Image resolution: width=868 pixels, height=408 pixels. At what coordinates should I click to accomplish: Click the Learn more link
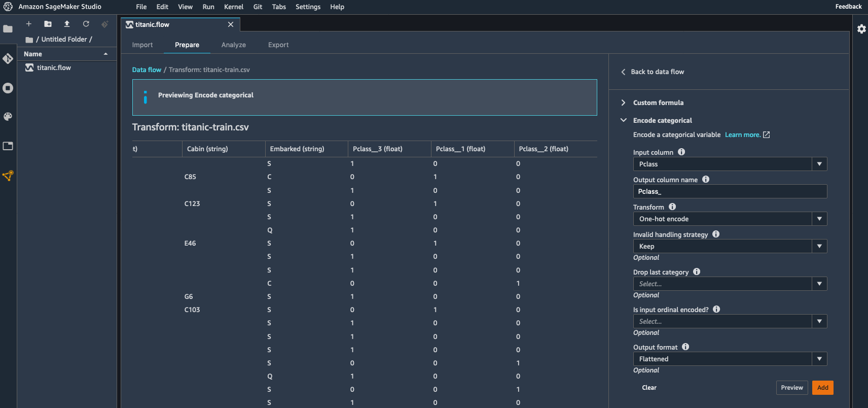(x=742, y=134)
